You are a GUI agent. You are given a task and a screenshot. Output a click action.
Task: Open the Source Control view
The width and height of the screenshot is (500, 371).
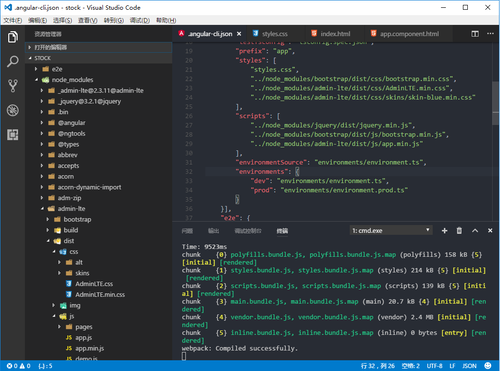tap(13, 86)
